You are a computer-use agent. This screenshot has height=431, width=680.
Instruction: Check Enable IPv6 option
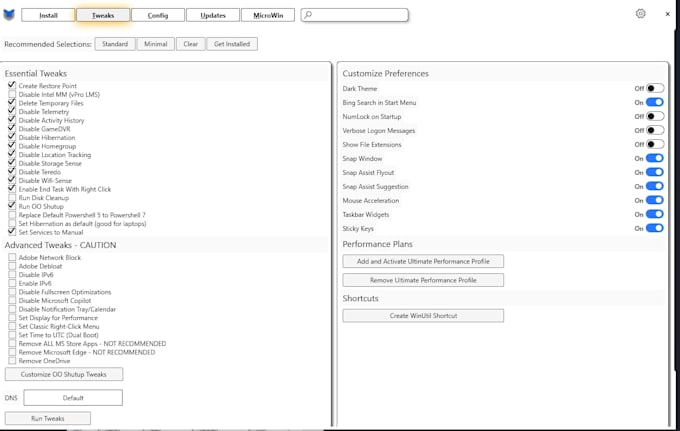(x=12, y=283)
